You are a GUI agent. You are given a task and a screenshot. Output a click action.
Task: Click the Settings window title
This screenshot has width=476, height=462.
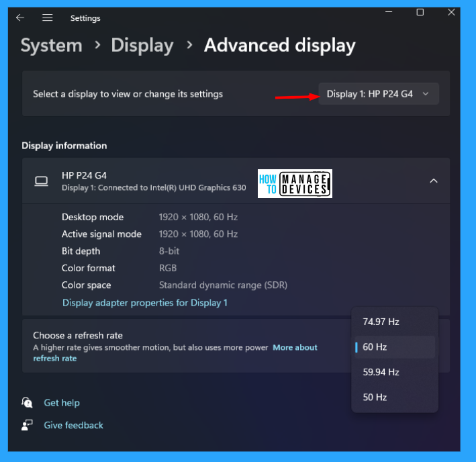coord(85,18)
